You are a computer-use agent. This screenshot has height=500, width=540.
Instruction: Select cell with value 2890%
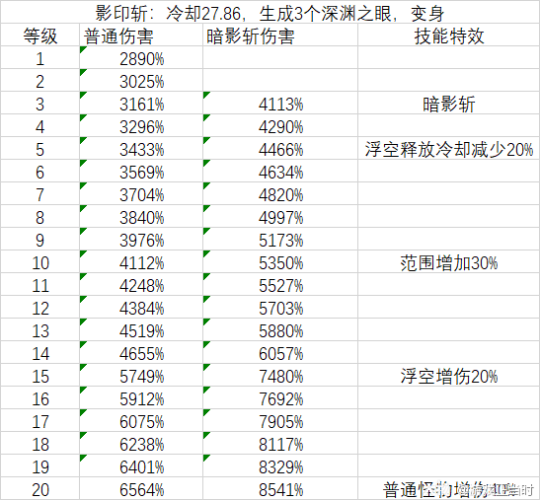(x=141, y=58)
